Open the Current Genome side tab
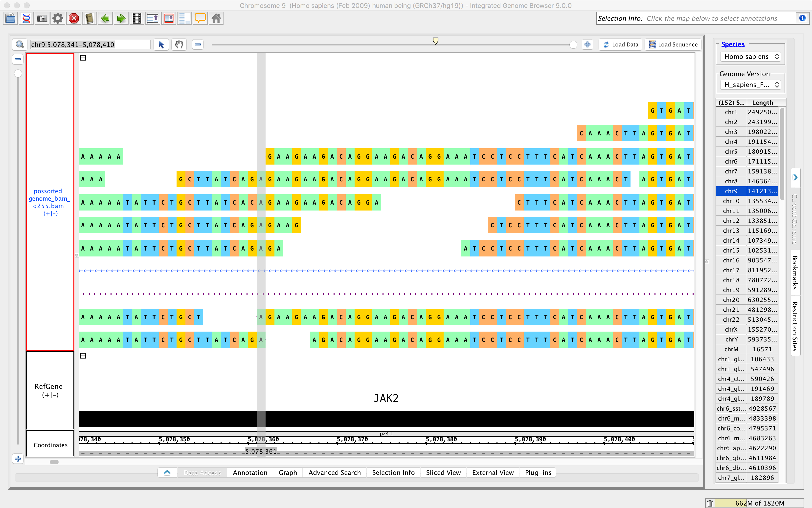This screenshot has height=508, width=812. tap(795, 219)
